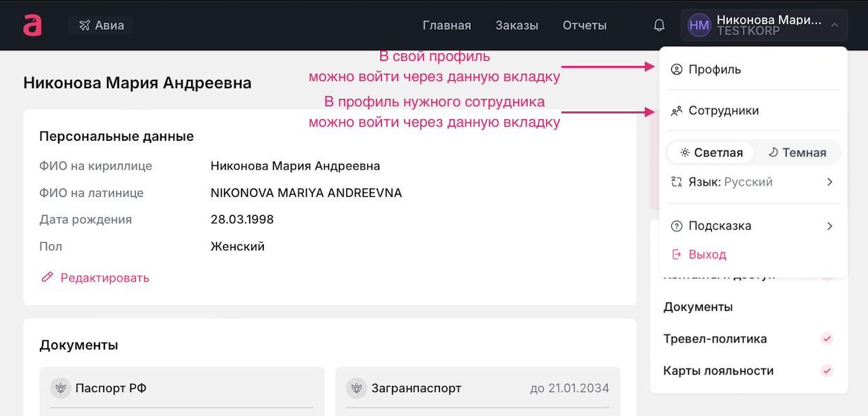This screenshot has width=868, height=416.
Task: Expand the Язык submenu arrow
Action: 829,182
